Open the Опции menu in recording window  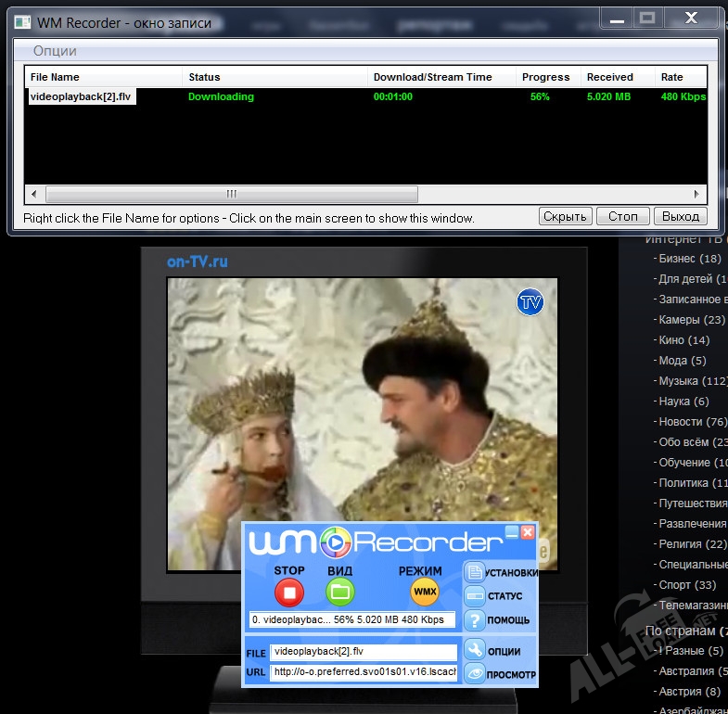click(55, 51)
